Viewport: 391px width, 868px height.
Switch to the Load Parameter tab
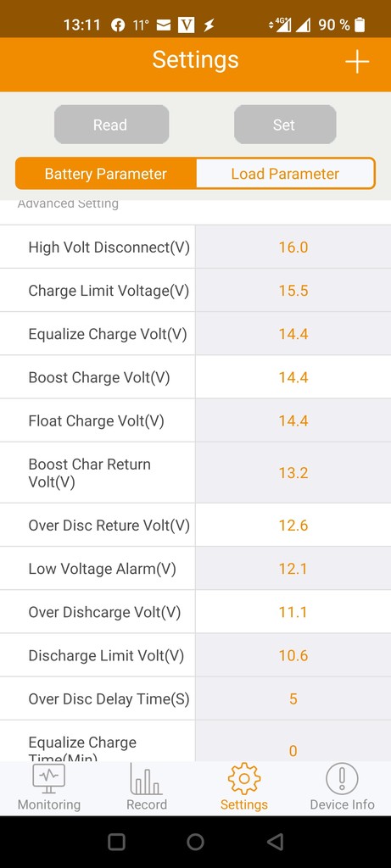coord(285,174)
